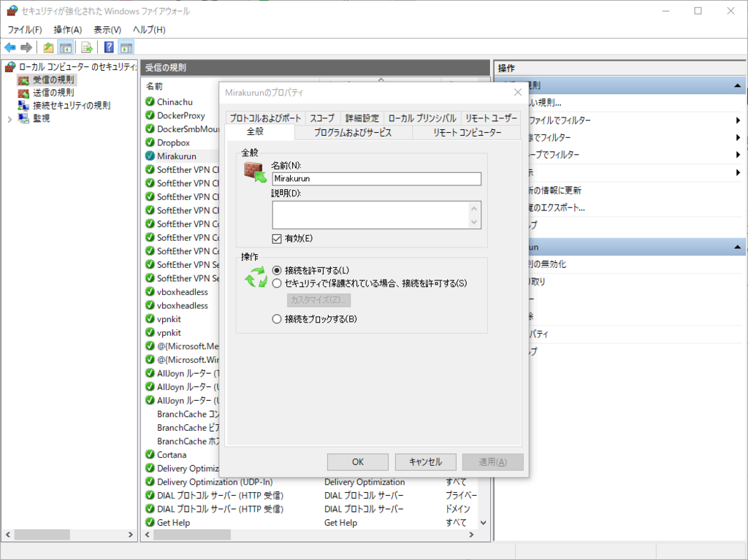Select 接続を許可する(L) radio button

277,270
